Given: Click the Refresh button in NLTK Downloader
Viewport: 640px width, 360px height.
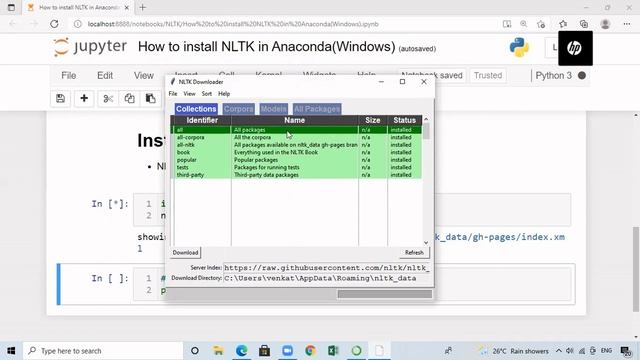Looking at the screenshot, I should pos(414,253).
